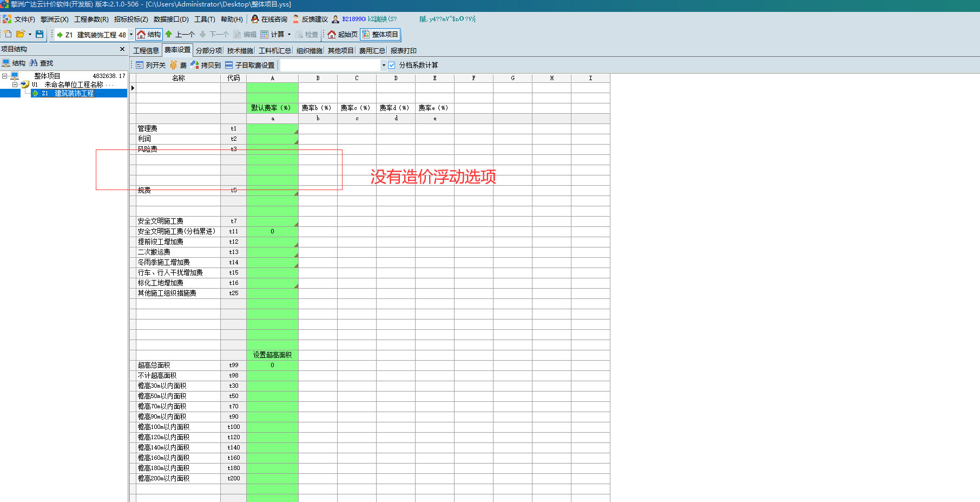Screen dimensions: 980x502
Task: Click the 结构 home toolbar button
Action: pos(149,35)
